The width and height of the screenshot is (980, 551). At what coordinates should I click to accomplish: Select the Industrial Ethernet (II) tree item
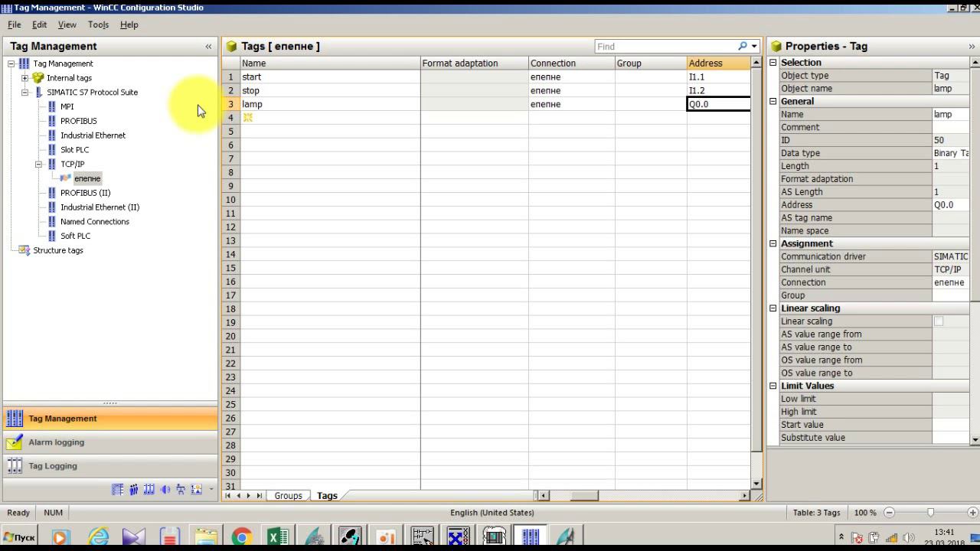(100, 207)
